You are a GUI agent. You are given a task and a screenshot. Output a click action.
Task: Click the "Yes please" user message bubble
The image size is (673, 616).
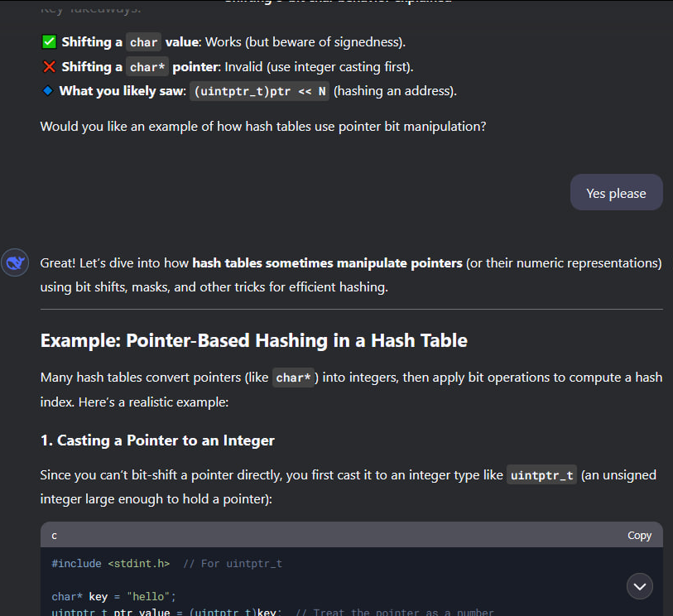click(x=616, y=193)
